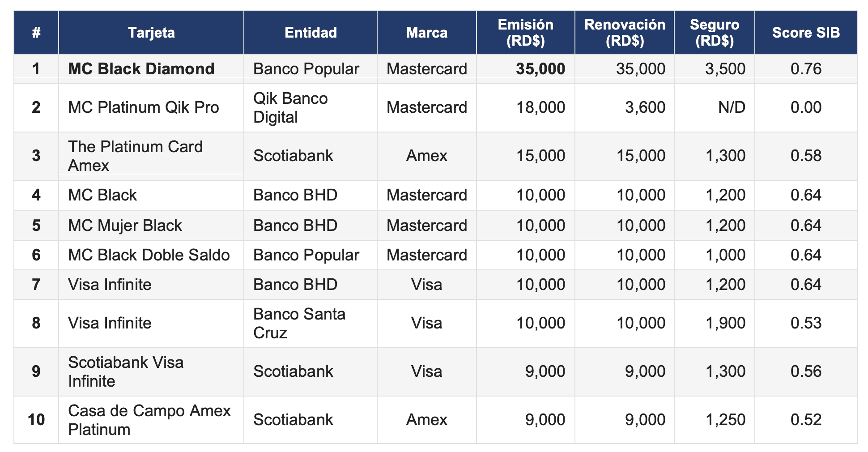The height and width of the screenshot is (452, 868).
Task: Select the N/D insurance cell
Action: (732, 107)
